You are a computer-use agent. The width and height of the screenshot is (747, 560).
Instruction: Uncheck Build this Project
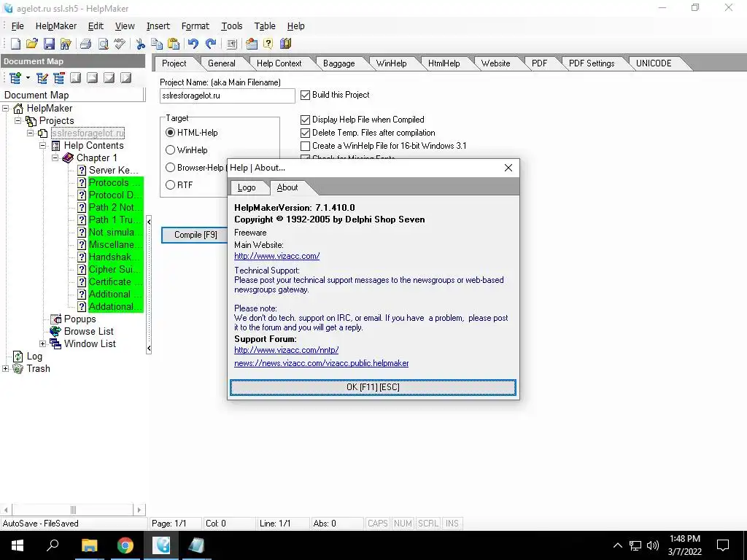306,96
